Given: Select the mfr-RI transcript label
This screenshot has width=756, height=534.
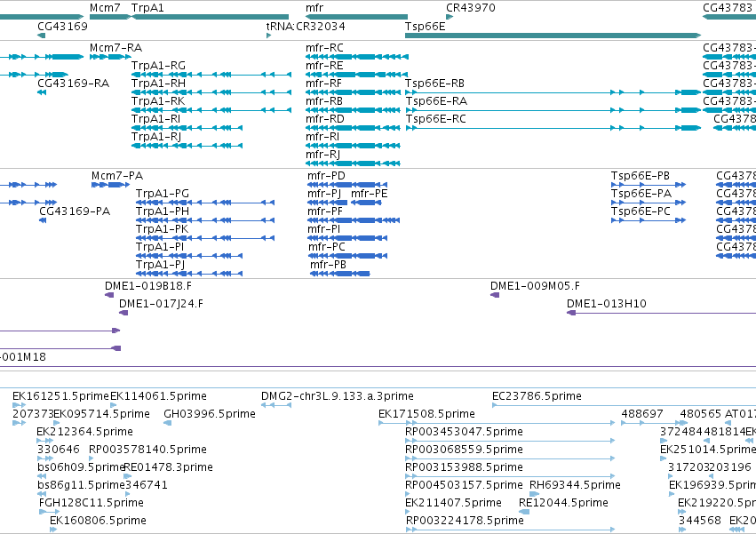Looking at the screenshot, I should pyautogui.click(x=322, y=137).
